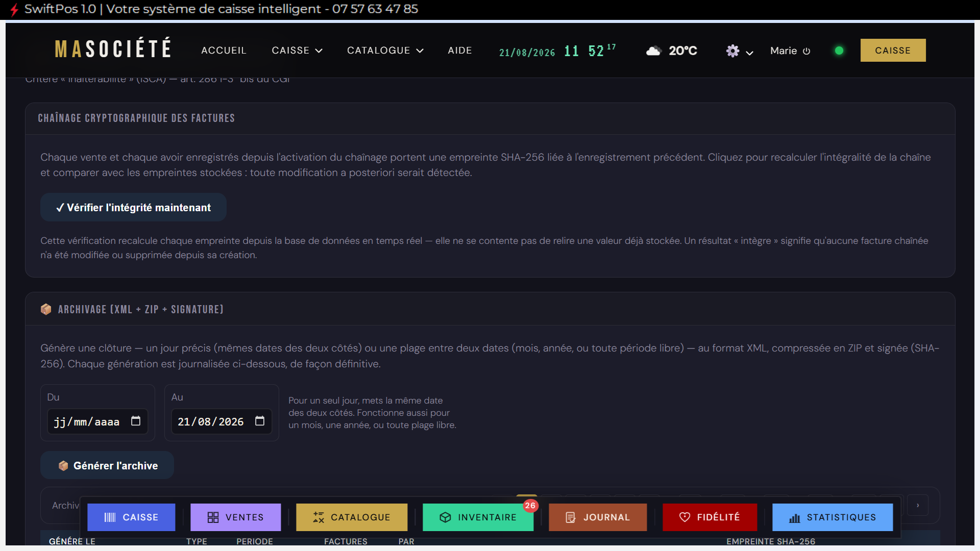The image size is (980, 551).
Task: Click the MASOCIÉTÉ logo
Action: coord(113,49)
